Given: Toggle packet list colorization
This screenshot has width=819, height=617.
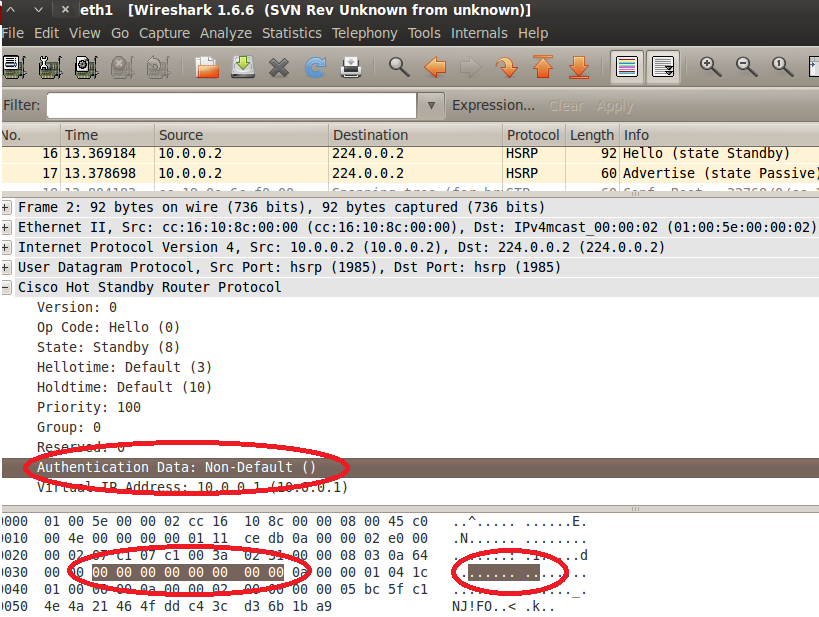Looking at the screenshot, I should 627,67.
